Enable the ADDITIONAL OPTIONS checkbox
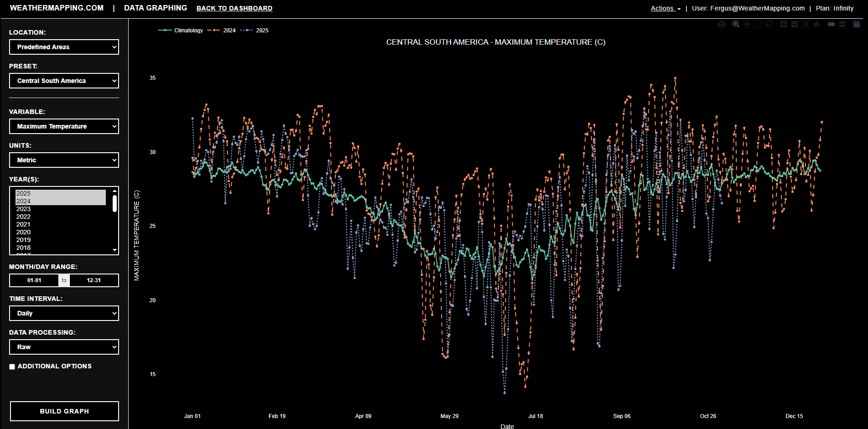Image resolution: width=868 pixels, height=429 pixels. tap(12, 366)
